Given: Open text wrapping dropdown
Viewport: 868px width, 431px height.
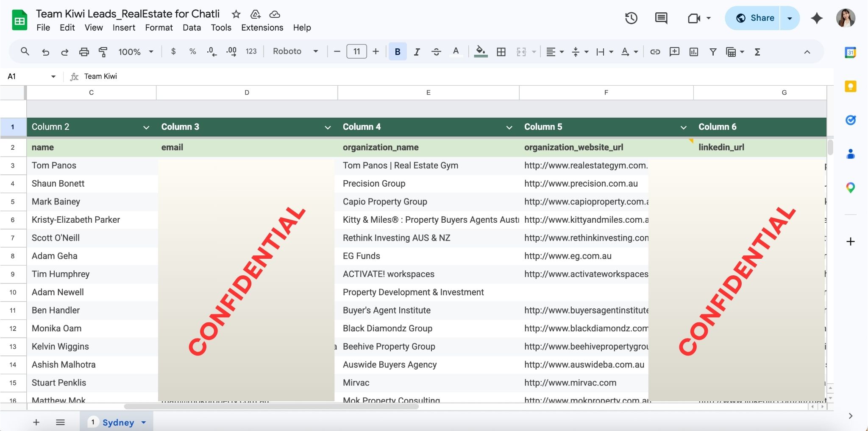Looking at the screenshot, I should click(605, 52).
